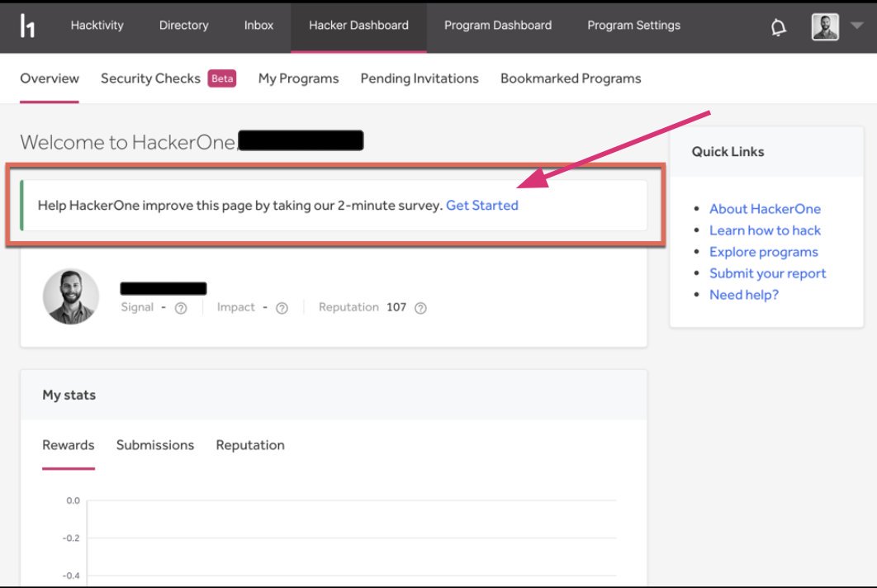Click the Quick Links heading
The height and width of the screenshot is (588, 877).
(x=728, y=152)
